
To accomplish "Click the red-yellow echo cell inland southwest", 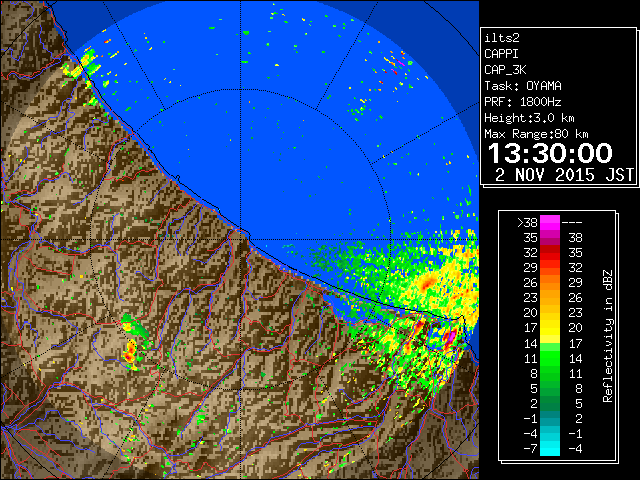I will (x=130, y=353).
